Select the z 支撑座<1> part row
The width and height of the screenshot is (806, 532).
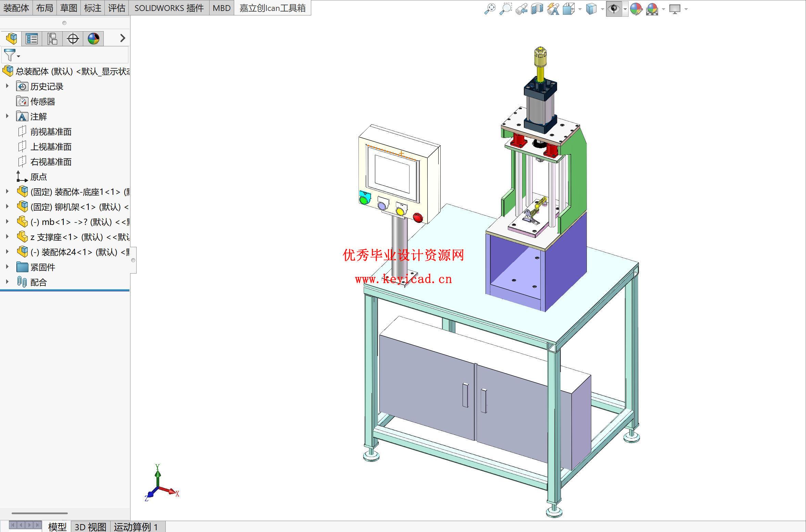(x=73, y=237)
